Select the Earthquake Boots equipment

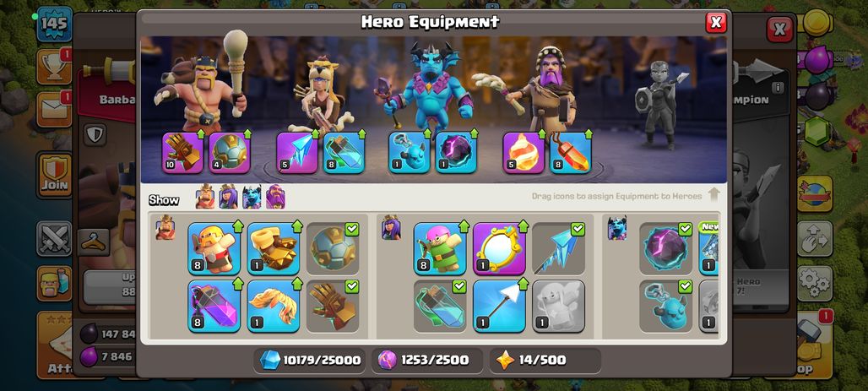tap(274, 248)
